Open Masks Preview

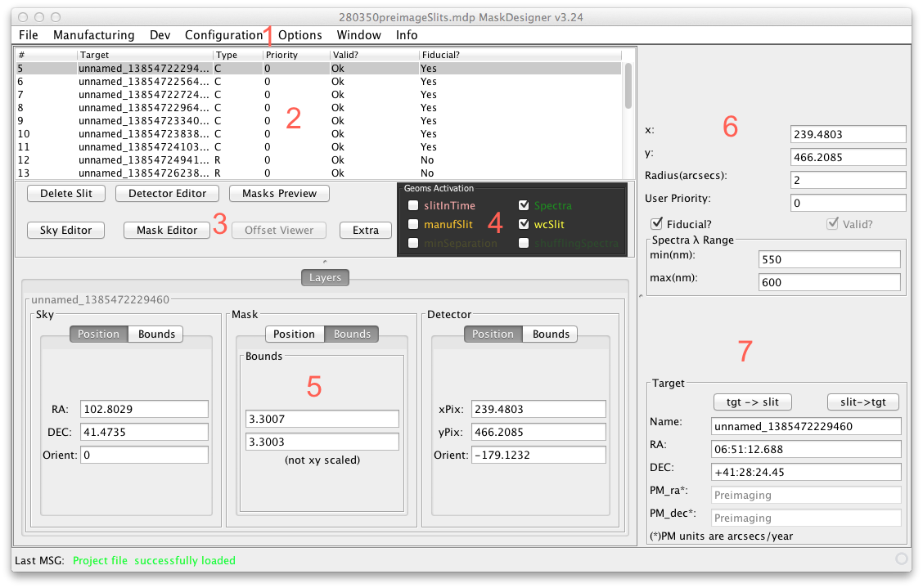coord(279,194)
